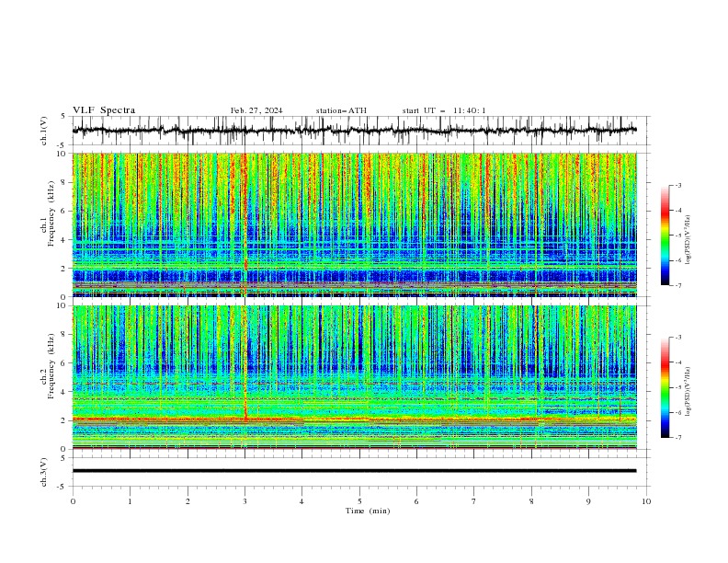
Task: Click time axis tick label "0"
Action: tap(73, 501)
